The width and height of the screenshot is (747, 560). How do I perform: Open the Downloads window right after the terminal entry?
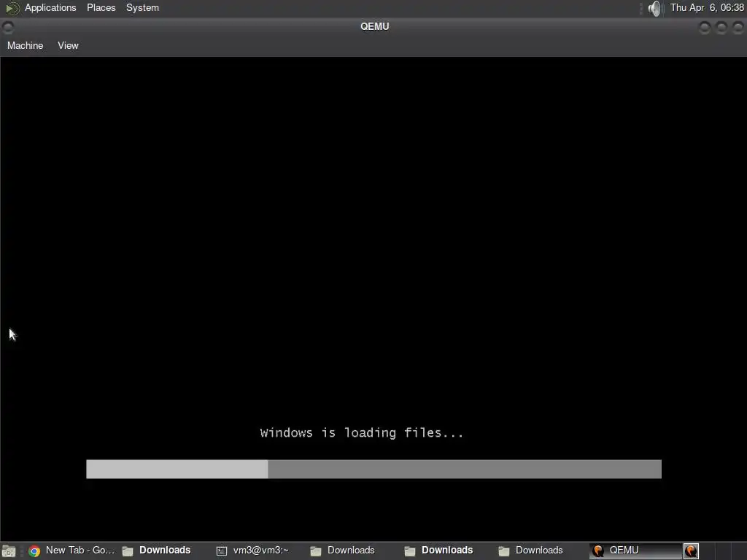[343, 551]
